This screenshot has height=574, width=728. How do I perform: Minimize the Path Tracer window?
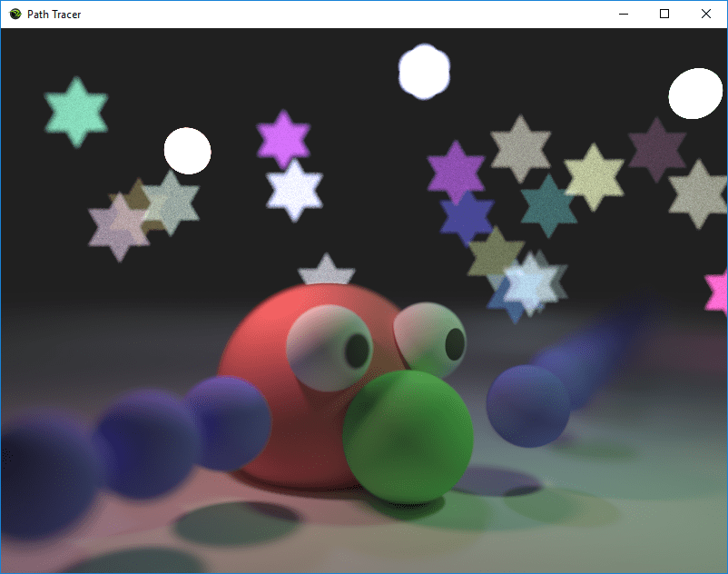click(x=623, y=14)
